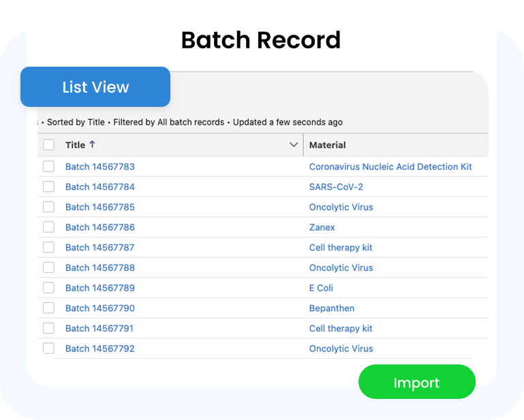Click the Batch 14567789 title link
524x420 pixels.
[x=99, y=288]
